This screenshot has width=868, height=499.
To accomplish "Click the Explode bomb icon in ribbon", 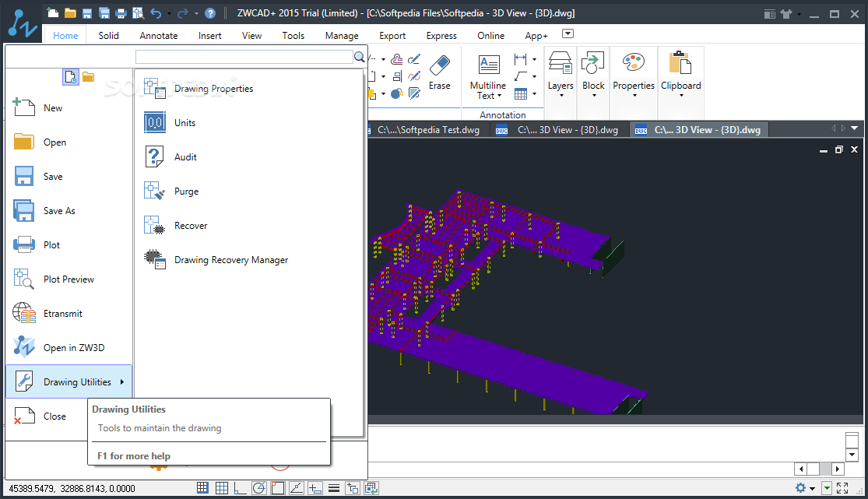I will tap(396, 93).
